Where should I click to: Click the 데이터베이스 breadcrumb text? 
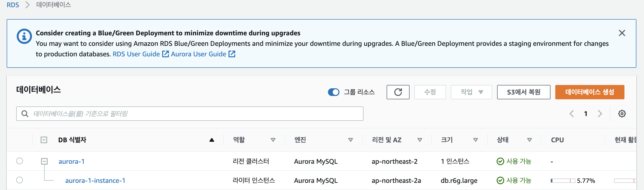tap(53, 5)
